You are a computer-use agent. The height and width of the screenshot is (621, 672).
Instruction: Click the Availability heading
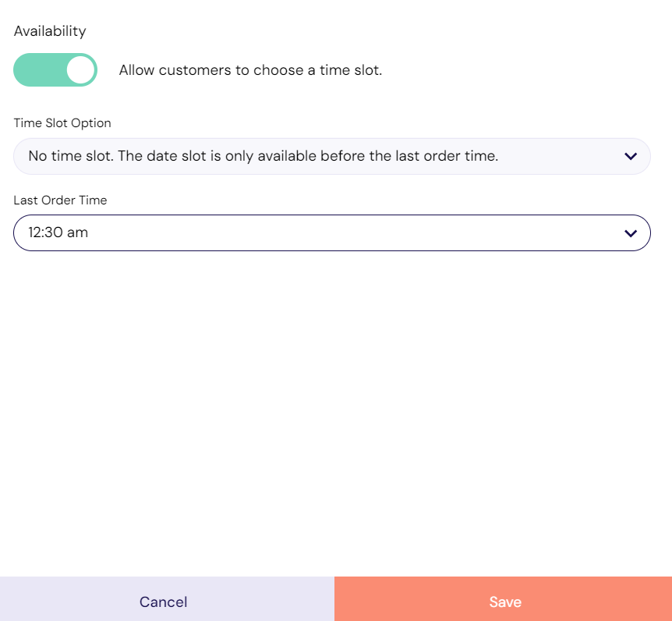pos(50,31)
